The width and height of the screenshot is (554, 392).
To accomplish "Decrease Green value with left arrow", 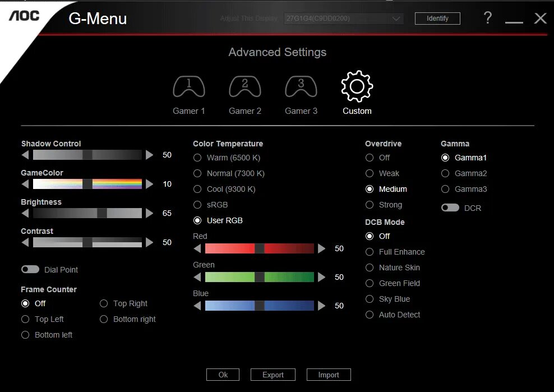I will click(197, 277).
